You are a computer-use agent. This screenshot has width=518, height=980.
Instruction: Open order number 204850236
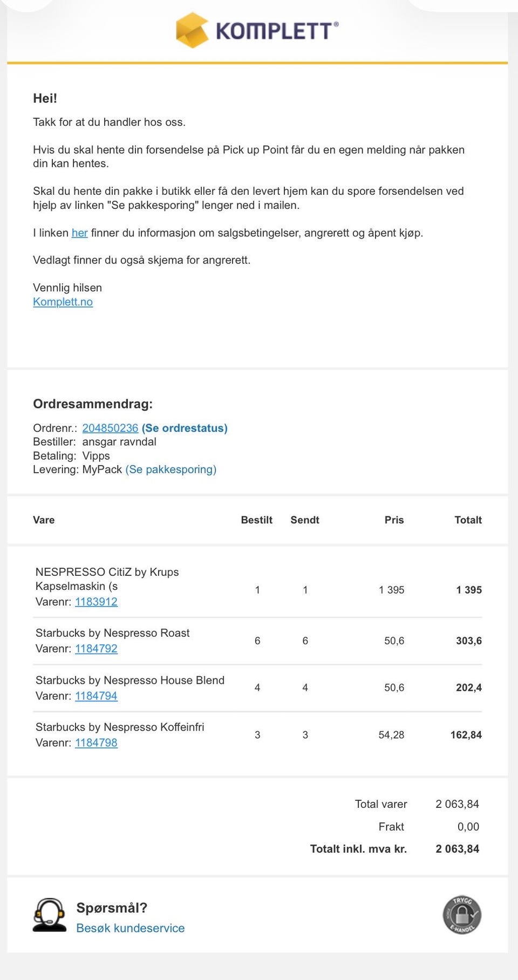(110, 428)
